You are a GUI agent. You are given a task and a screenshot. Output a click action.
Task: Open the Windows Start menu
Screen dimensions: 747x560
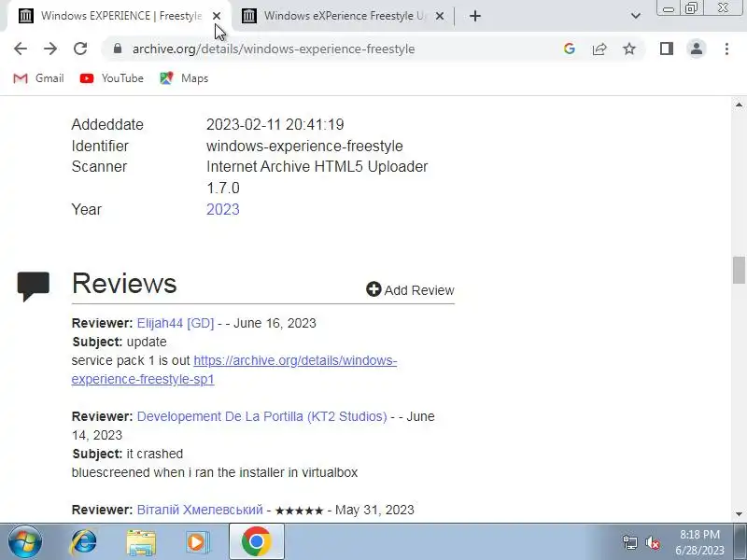pos(24,542)
